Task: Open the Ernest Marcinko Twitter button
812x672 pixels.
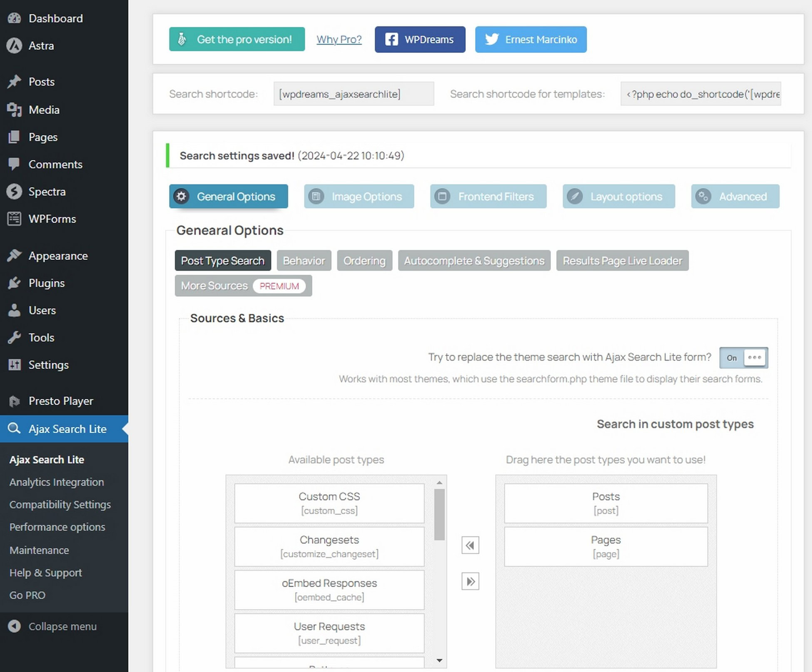Action: tap(531, 40)
